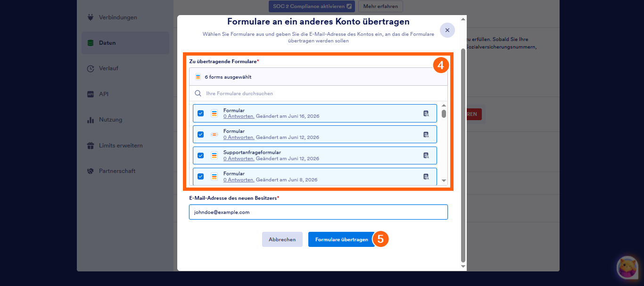This screenshot has height=286, width=644.
Task: Open the Partnerschaft sidebar item
Action: (x=125, y=171)
